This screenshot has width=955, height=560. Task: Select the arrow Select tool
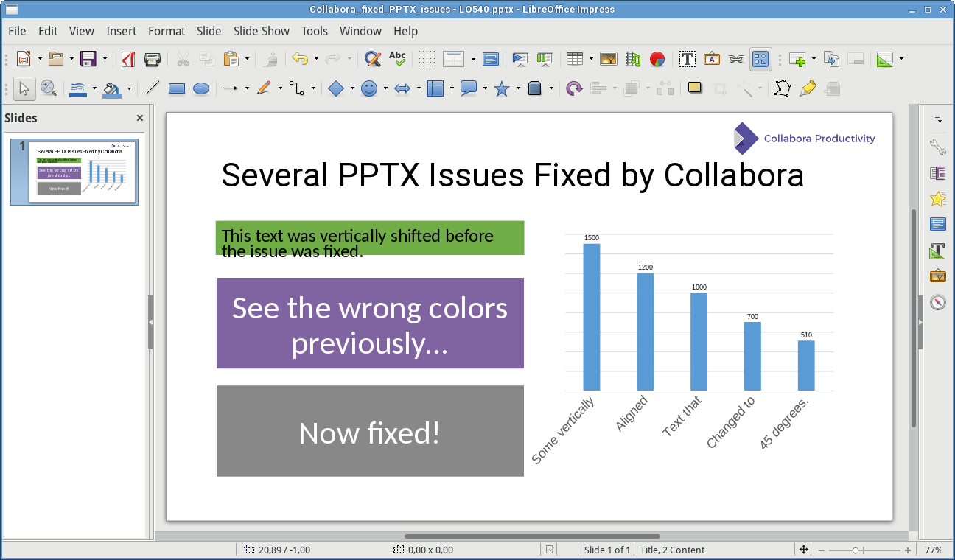point(24,88)
